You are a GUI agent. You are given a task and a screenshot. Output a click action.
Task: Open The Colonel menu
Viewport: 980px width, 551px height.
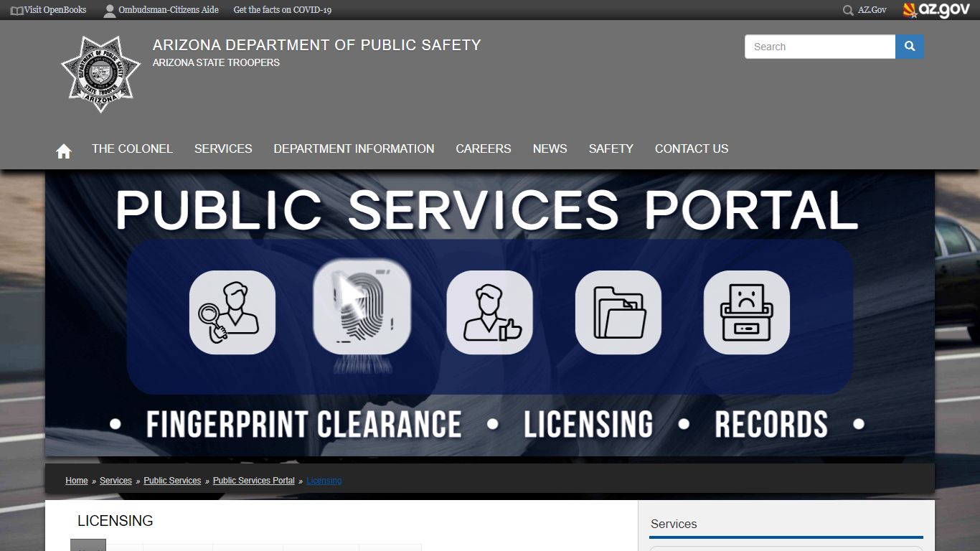132,149
